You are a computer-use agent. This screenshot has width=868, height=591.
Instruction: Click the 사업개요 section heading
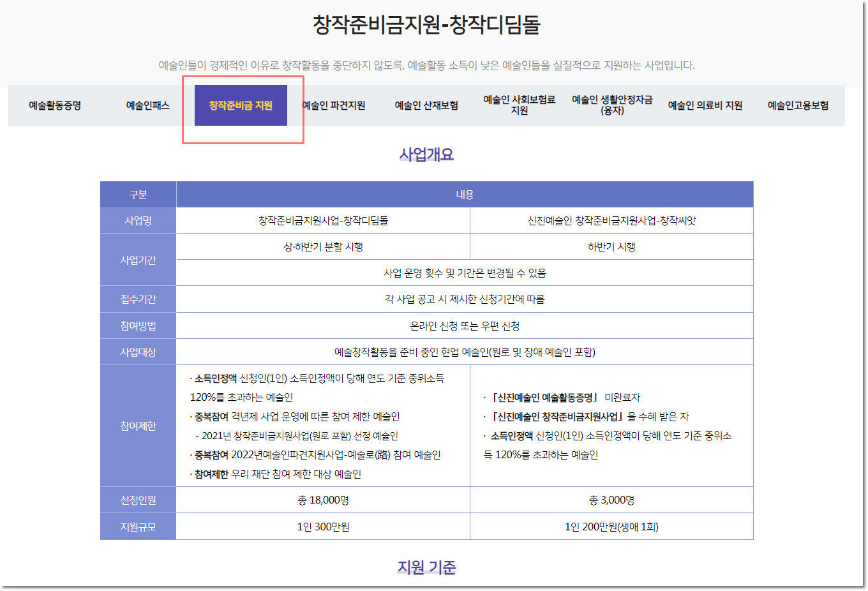426,154
